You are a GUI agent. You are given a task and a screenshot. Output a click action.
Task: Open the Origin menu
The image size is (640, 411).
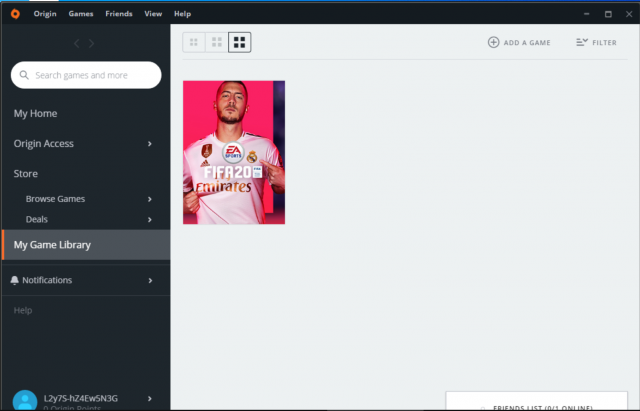click(45, 14)
